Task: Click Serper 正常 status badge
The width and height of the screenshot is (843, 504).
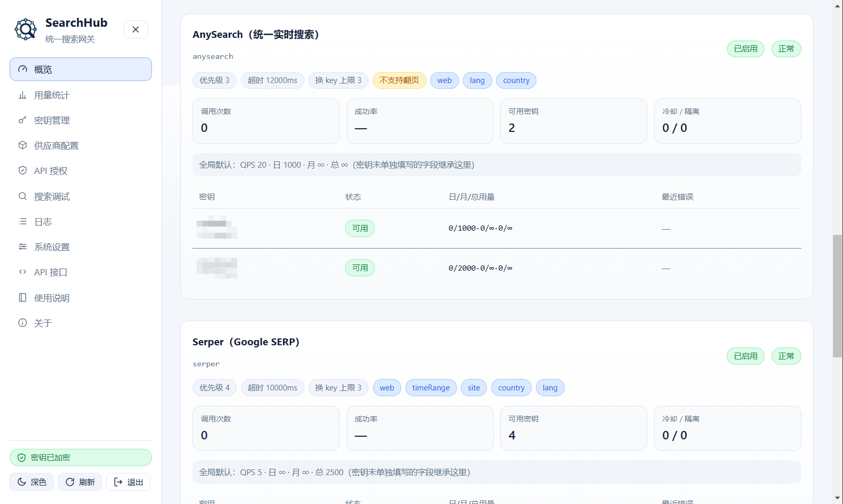Action: [x=786, y=356]
